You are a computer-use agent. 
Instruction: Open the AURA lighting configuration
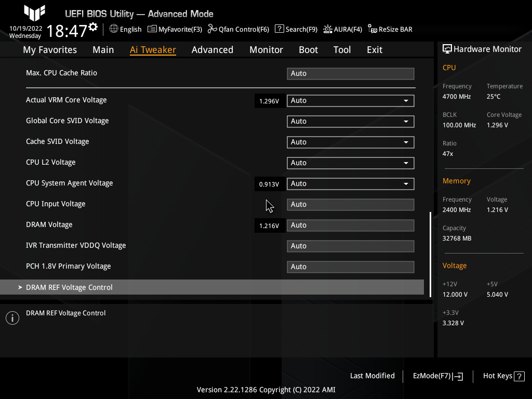pos(342,29)
